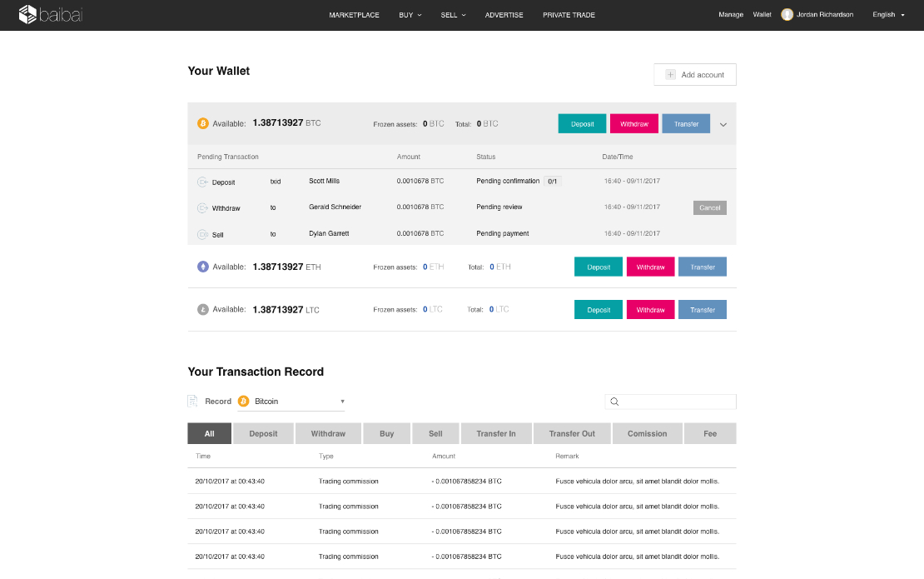Click the pending Withdraw row icon

click(x=203, y=208)
